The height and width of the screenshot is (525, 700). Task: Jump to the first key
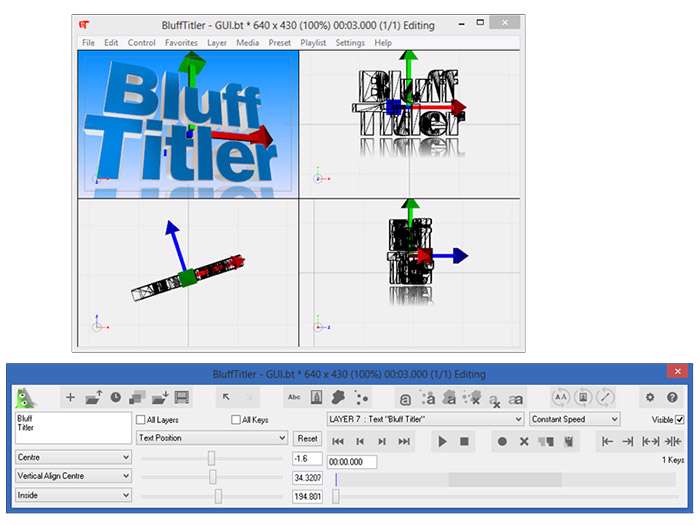click(338, 442)
